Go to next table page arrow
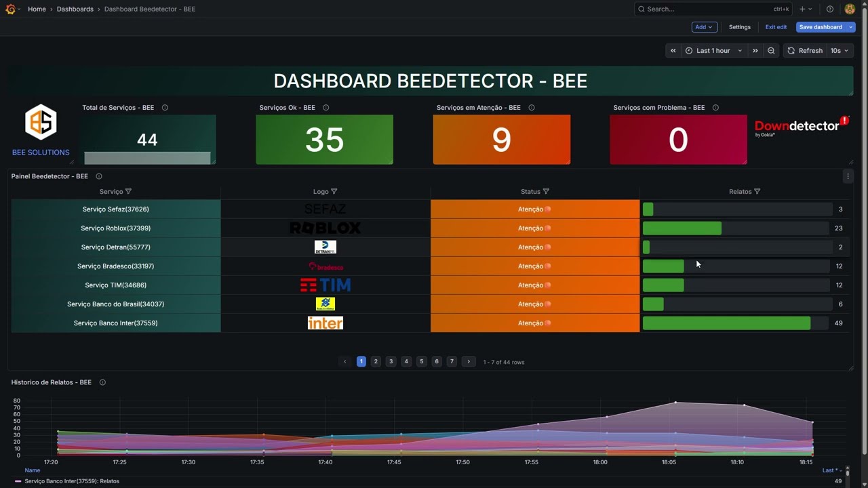The width and height of the screenshot is (868, 488). pos(469,362)
